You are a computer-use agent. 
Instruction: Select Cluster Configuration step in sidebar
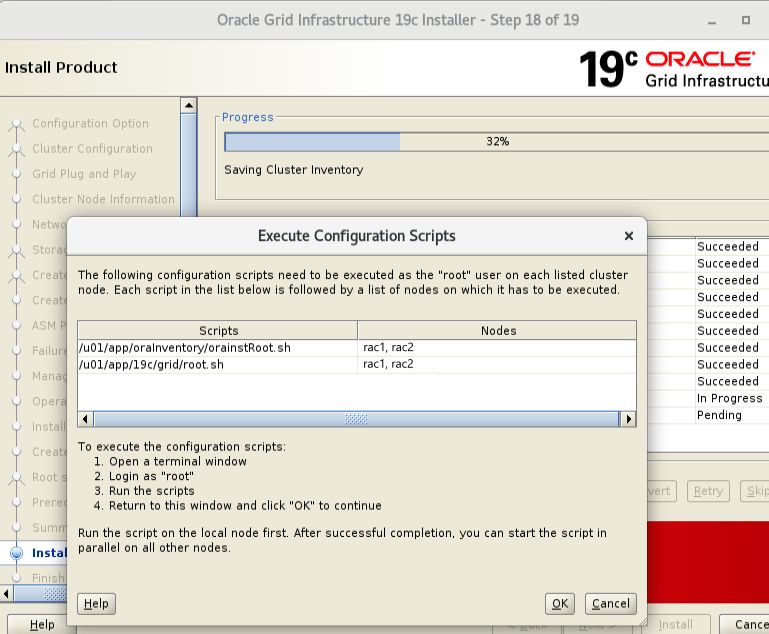[92, 148]
